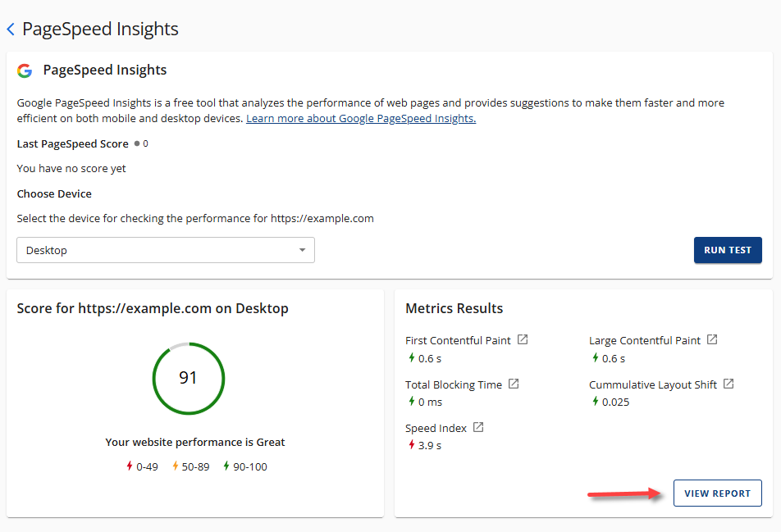Screen dimensions: 781x532
Task: Go back using the left chevron arrow
Action: tap(10, 29)
